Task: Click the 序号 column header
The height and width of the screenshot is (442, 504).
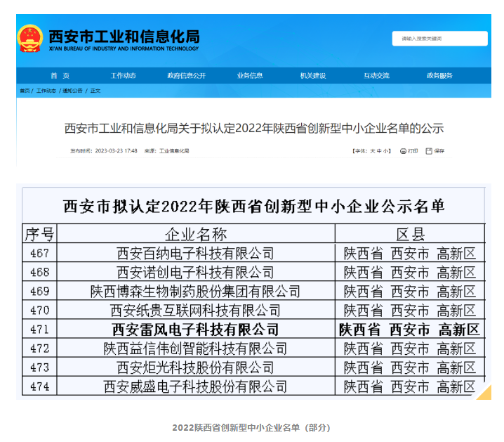Action: pyautogui.click(x=39, y=234)
